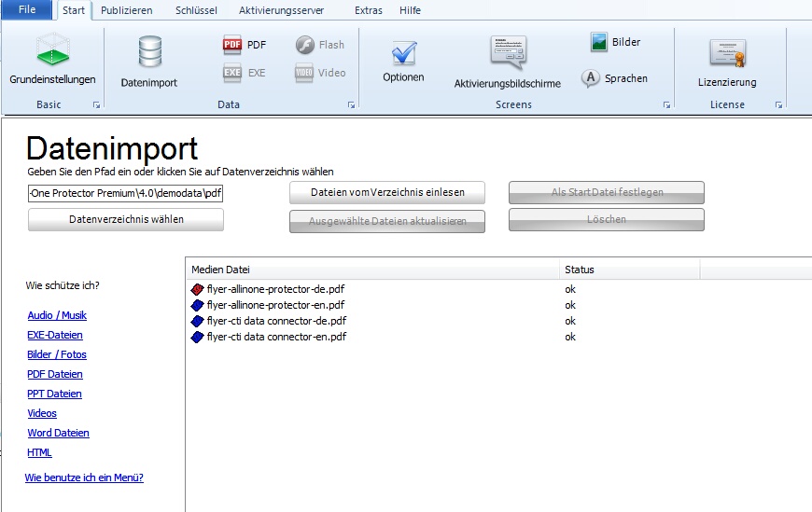Expand the Screens group dialog launcher
Image resolution: width=812 pixels, height=512 pixels.
point(667,105)
